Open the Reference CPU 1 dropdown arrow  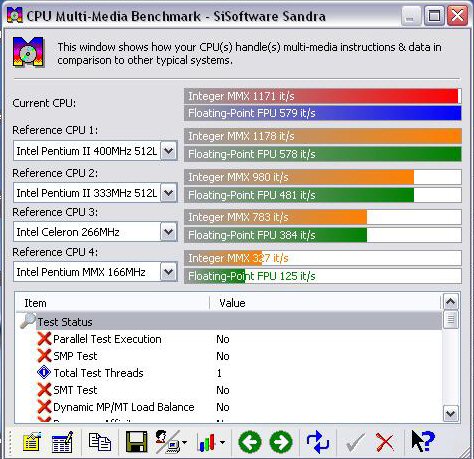(169, 151)
